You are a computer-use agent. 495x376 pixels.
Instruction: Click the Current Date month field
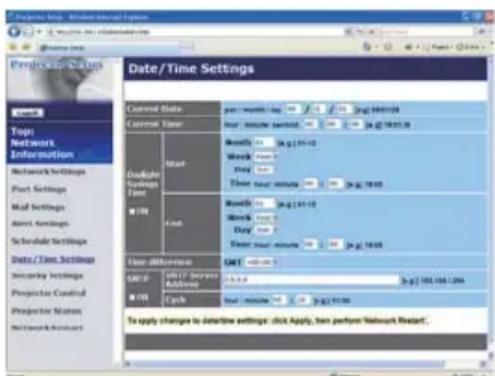coord(318,109)
